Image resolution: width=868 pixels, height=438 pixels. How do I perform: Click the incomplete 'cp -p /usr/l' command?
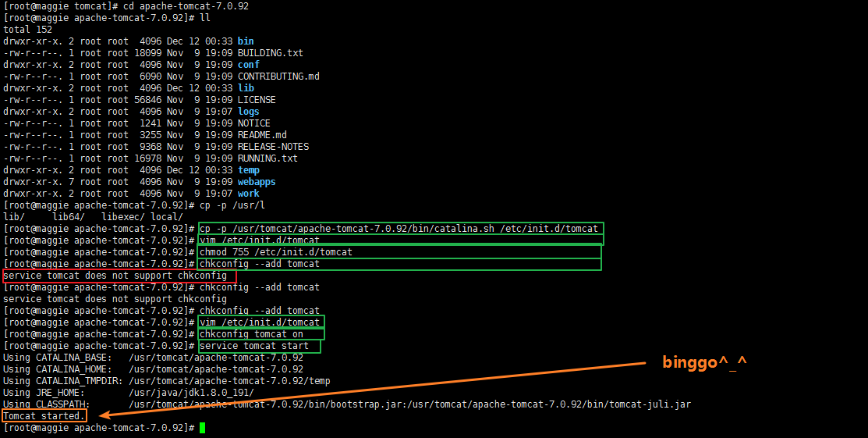coord(232,205)
